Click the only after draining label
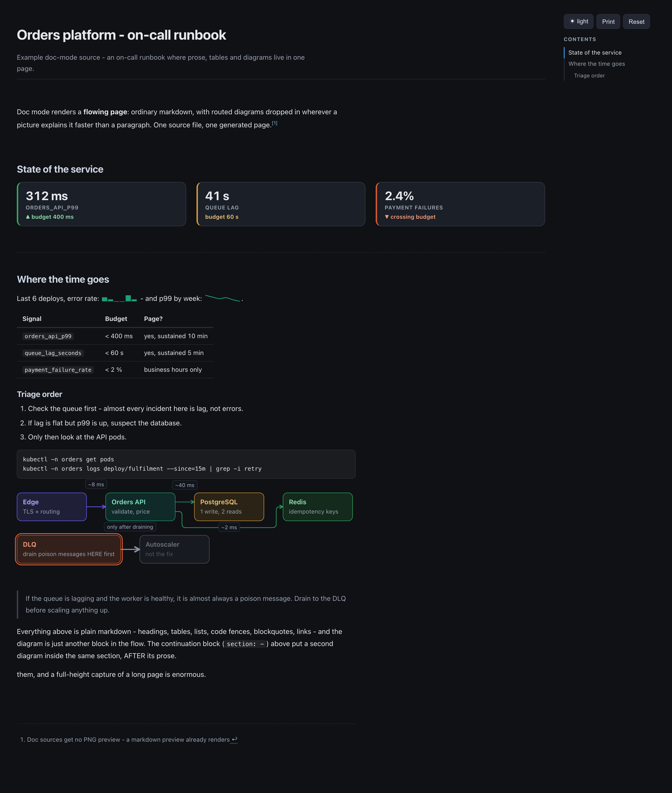672x793 pixels. click(130, 527)
